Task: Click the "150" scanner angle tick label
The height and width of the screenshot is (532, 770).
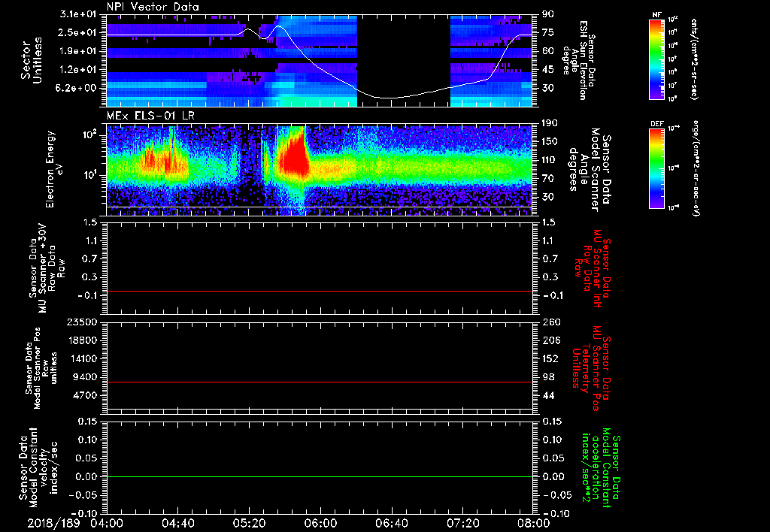Action: coord(550,142)
